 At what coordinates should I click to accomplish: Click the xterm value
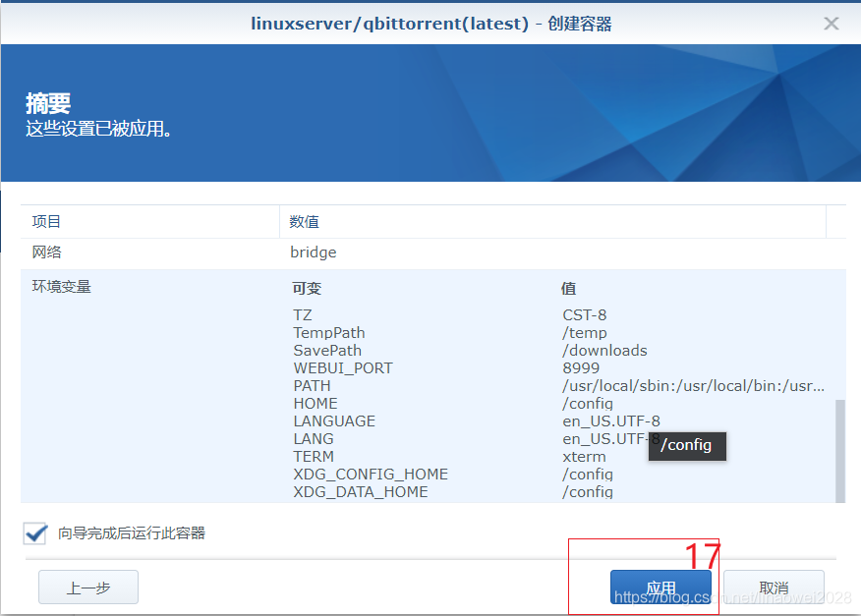click(584, 456)
